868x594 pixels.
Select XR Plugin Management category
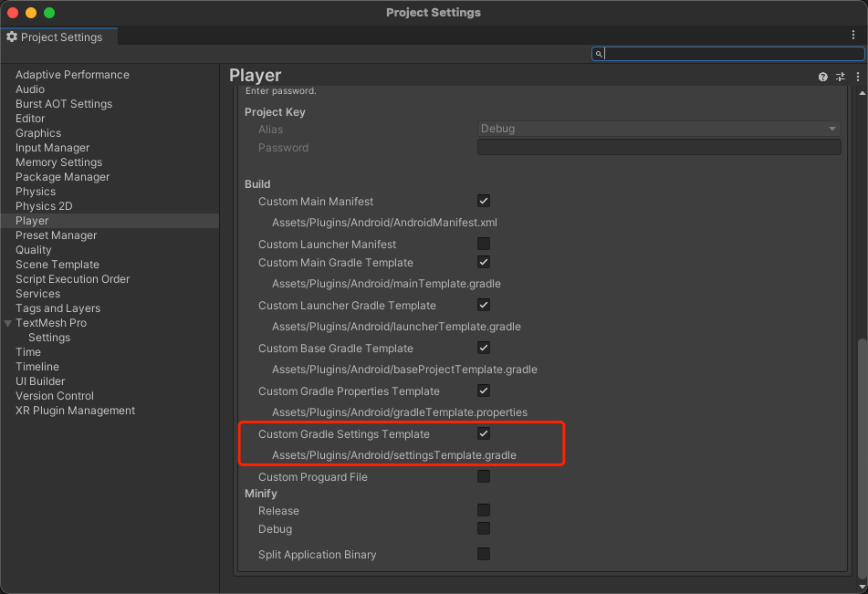pyautogui.click(x=75, y=411)
